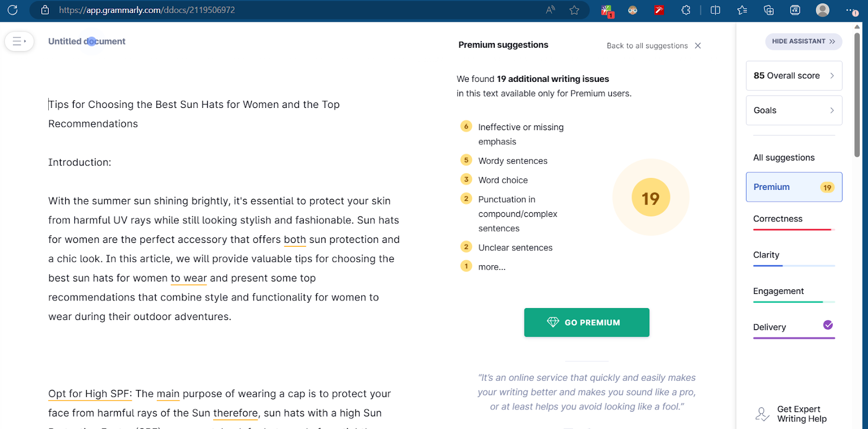868x429 pixels.
Task: Click the Wordy sentences item
Action: tap(513, 161)
